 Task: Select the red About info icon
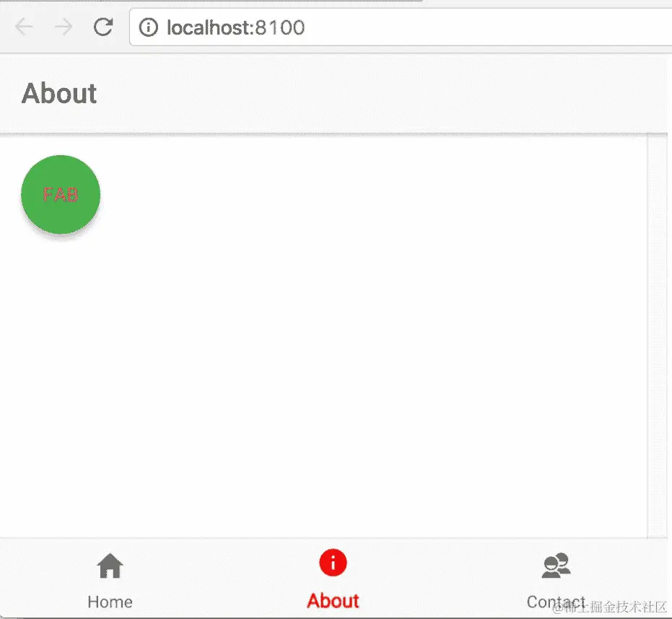pyautogui.click(x=333, y=563)
